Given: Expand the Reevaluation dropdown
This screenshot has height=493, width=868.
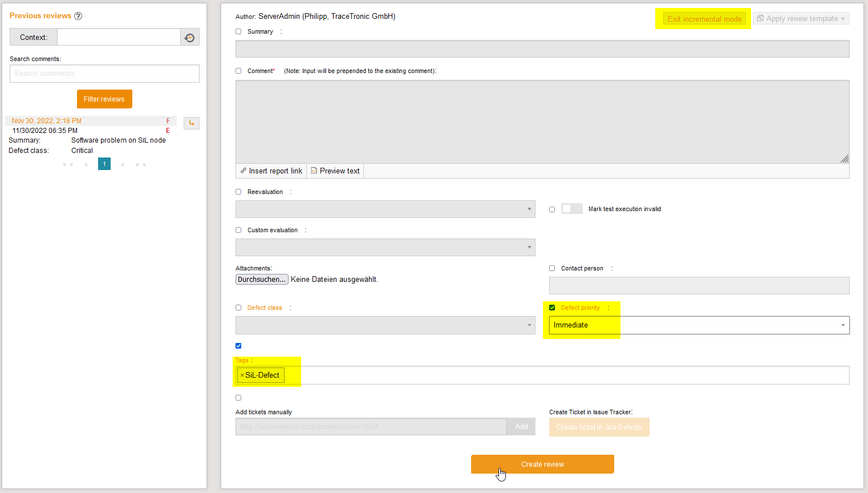Looking at the screenshot, I should tap(385, 209).
